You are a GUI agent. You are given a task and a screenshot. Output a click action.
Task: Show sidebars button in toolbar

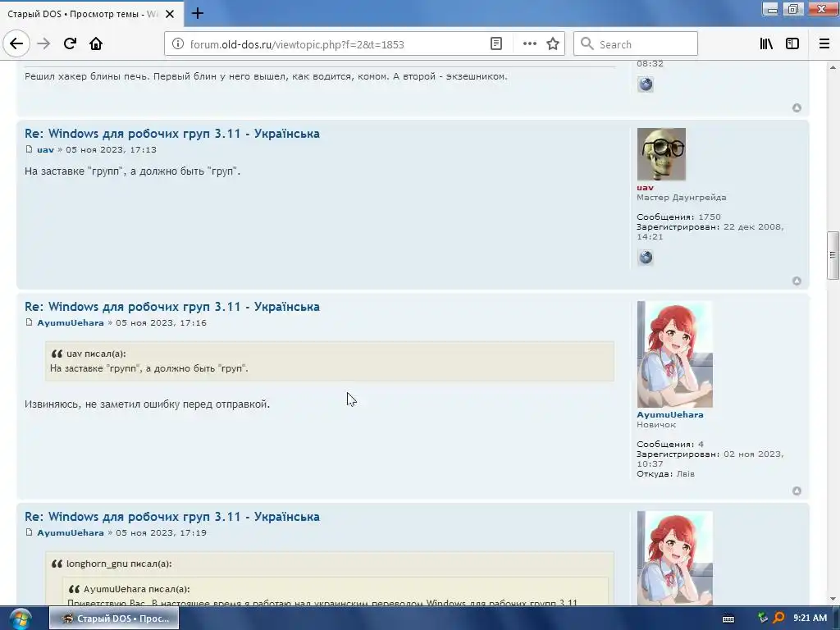[x=792, y=44]
